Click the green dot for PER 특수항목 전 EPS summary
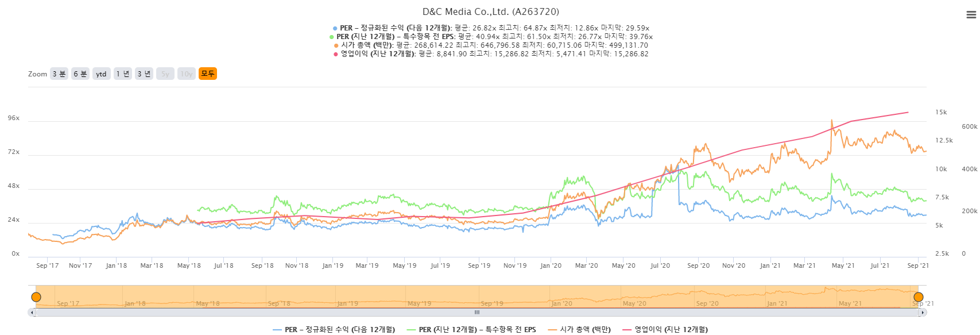980x335 pixels. 332,37
